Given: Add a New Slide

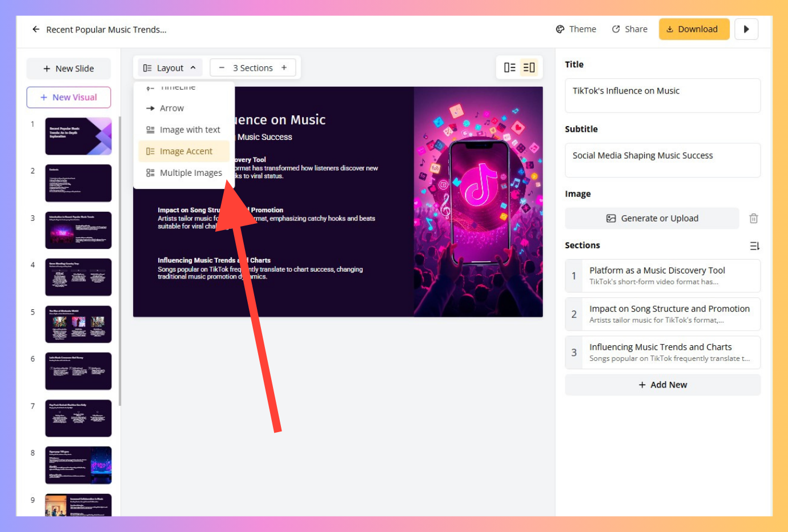Looking at the screenshot, I should tap(69, 68).
